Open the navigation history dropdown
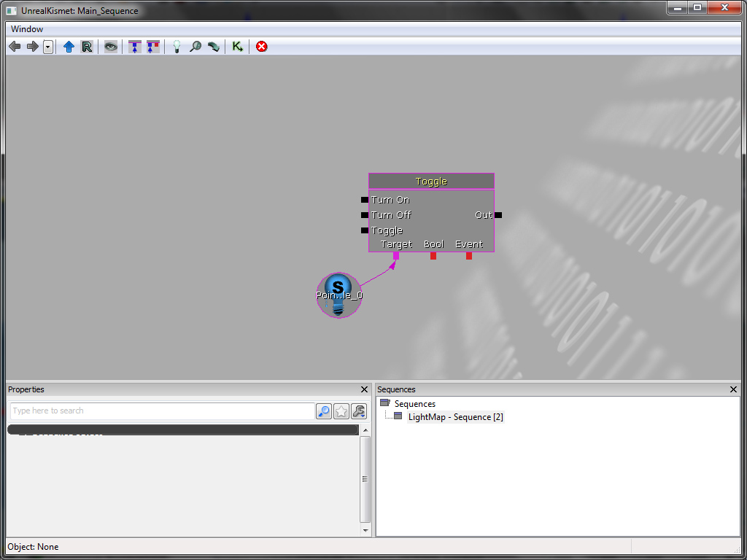Viewport: 747px width, 560px height. coord(48,47)
